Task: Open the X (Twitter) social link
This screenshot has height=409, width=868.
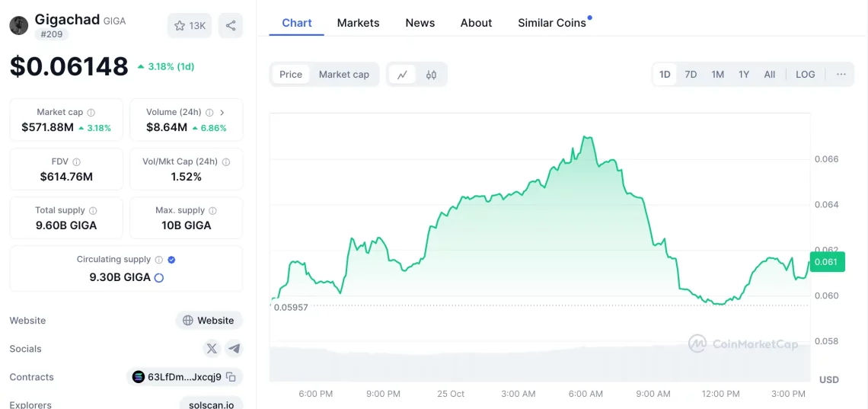Action: 212,349
